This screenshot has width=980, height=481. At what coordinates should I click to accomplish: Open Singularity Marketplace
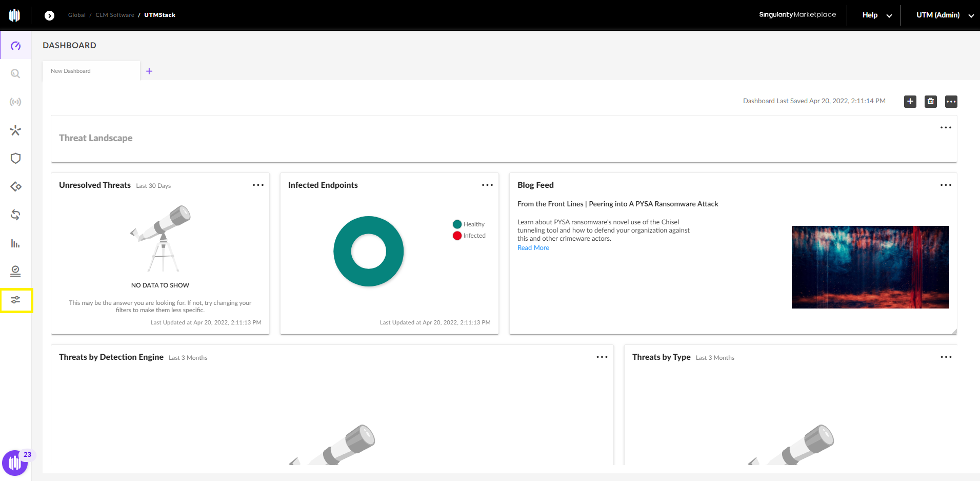click(797, 14)
